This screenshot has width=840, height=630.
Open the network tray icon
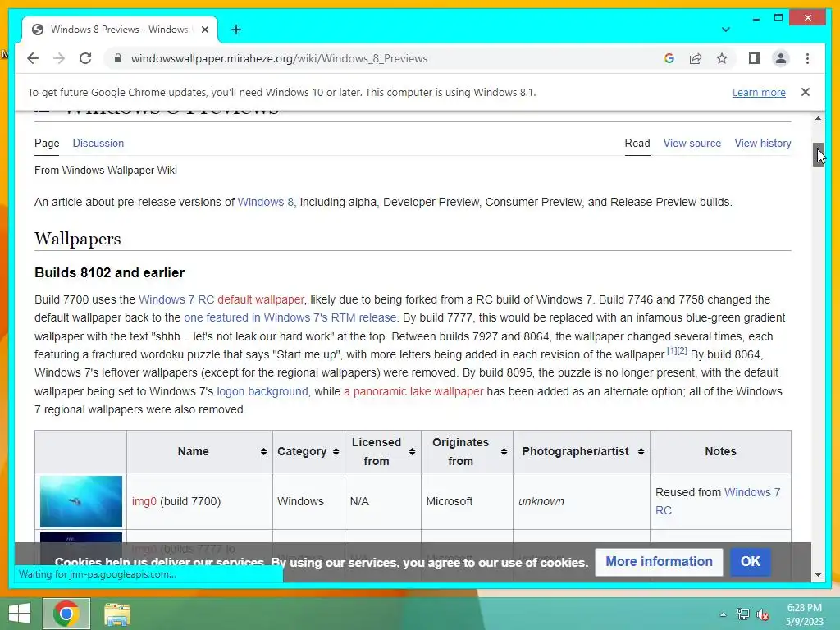pos(742,614)
